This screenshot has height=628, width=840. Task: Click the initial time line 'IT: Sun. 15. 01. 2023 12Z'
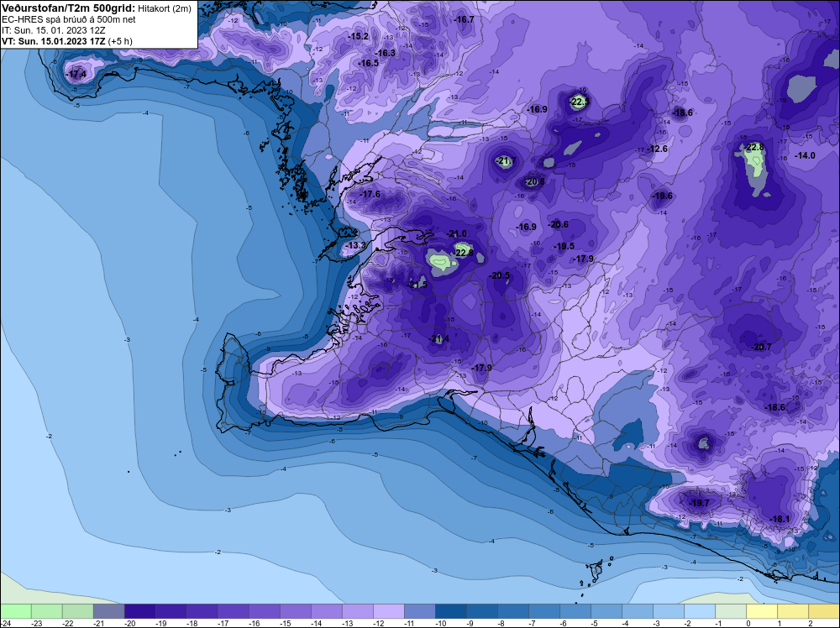[54, 30]
